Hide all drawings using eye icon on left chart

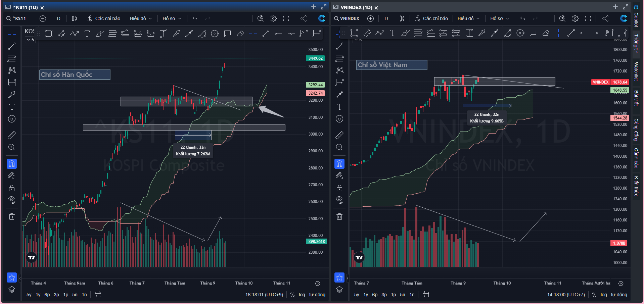pos(12,200)
